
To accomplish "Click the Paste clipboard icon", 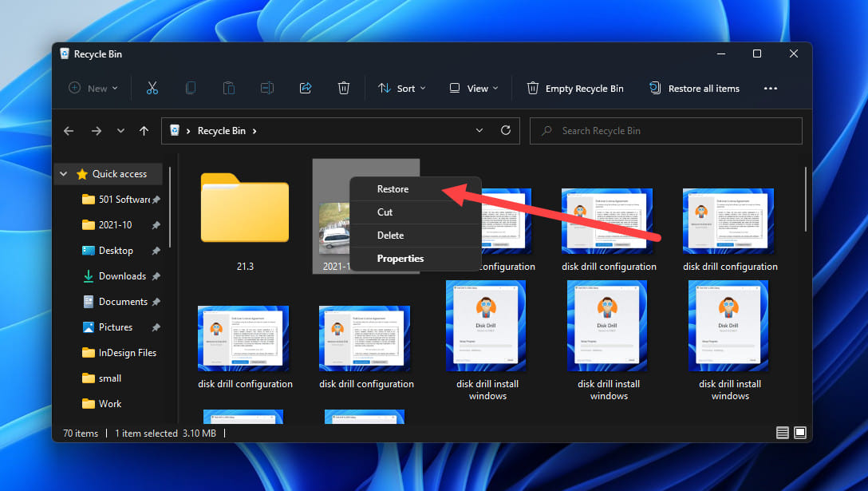I will (229, 88).
